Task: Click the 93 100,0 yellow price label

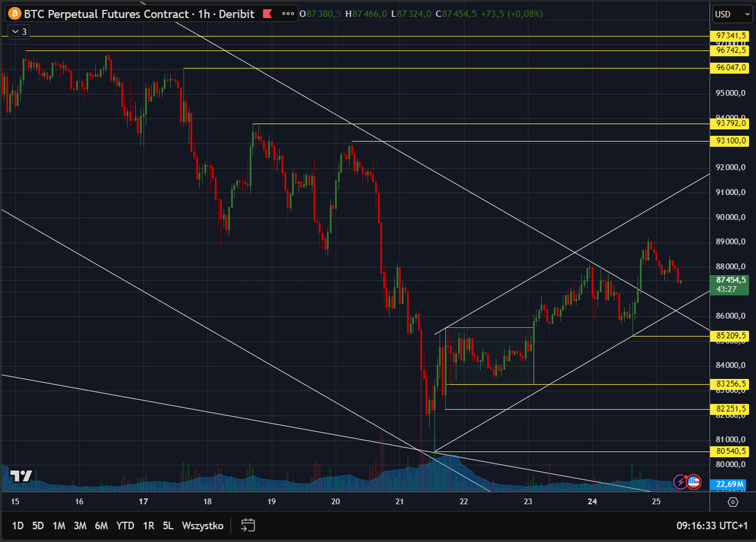Action: (x=728, y=140)
